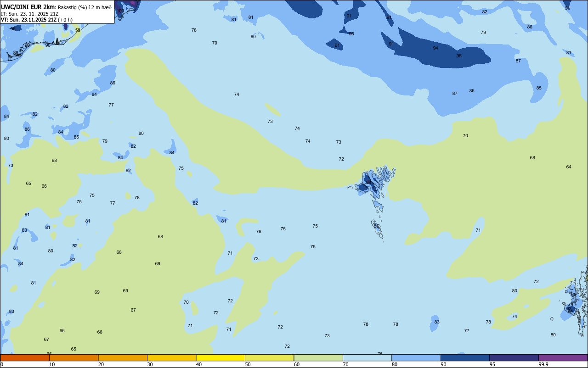Click the 10–20 orange legend swatch
The height and width of the screenshot is (368, 588).
point(73,357)
